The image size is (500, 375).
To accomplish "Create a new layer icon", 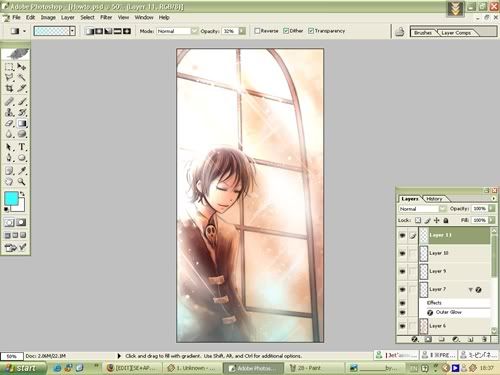I will [x=470, y=339].
